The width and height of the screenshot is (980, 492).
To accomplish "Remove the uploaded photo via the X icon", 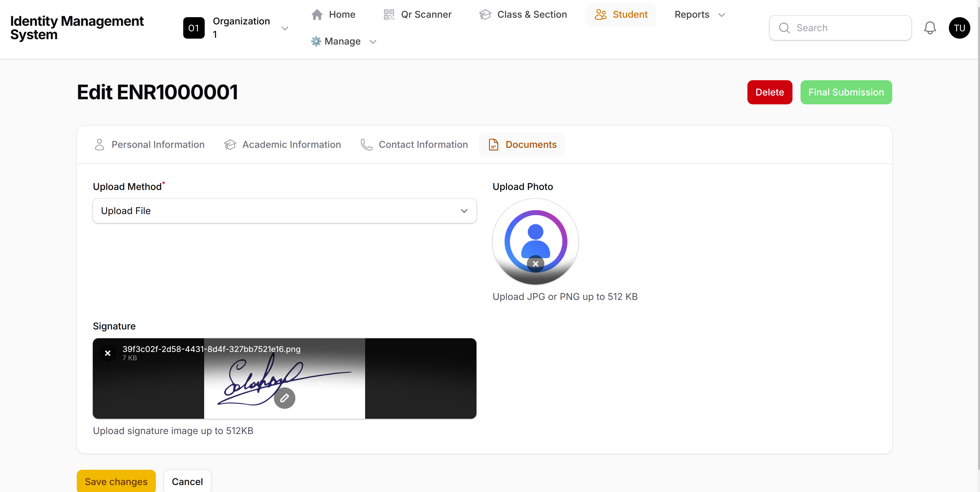I will coord(535,264).
